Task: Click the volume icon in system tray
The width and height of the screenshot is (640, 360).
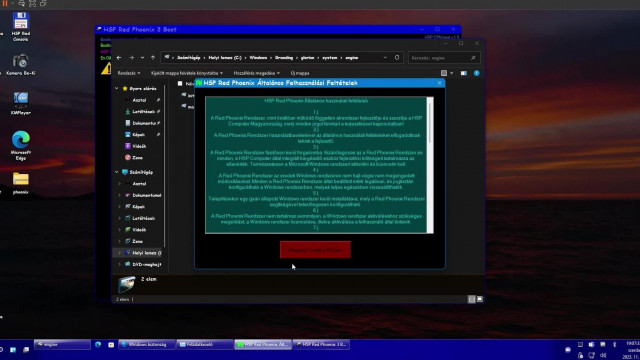Action: (x=603, y=355)
